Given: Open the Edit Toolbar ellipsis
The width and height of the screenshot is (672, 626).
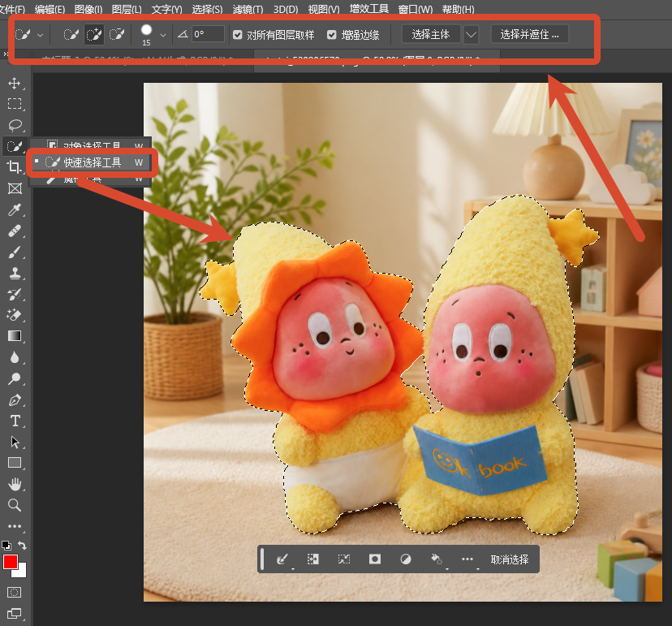Looking at the screenshot, I should click(15, 526).
